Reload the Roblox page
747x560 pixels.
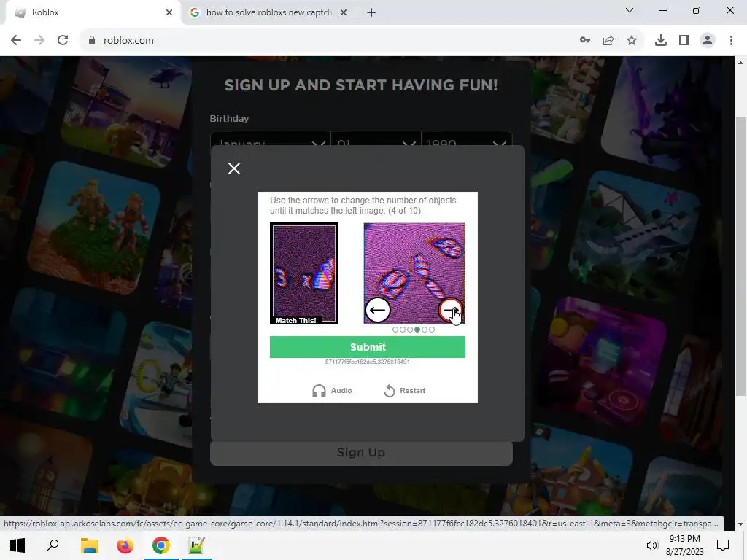click(63, 41)
